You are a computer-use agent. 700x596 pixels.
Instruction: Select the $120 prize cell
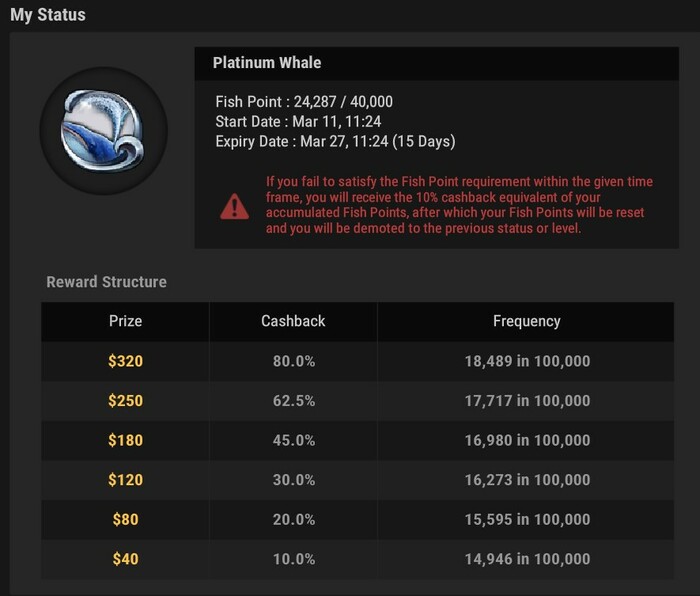click(x=125, y=480)
